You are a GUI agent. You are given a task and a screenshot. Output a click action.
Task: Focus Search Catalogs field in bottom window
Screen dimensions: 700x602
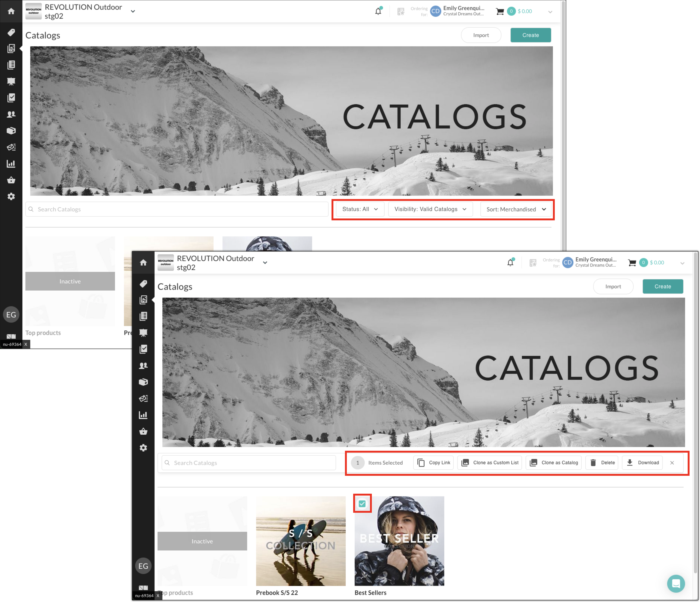click(249, 463)
